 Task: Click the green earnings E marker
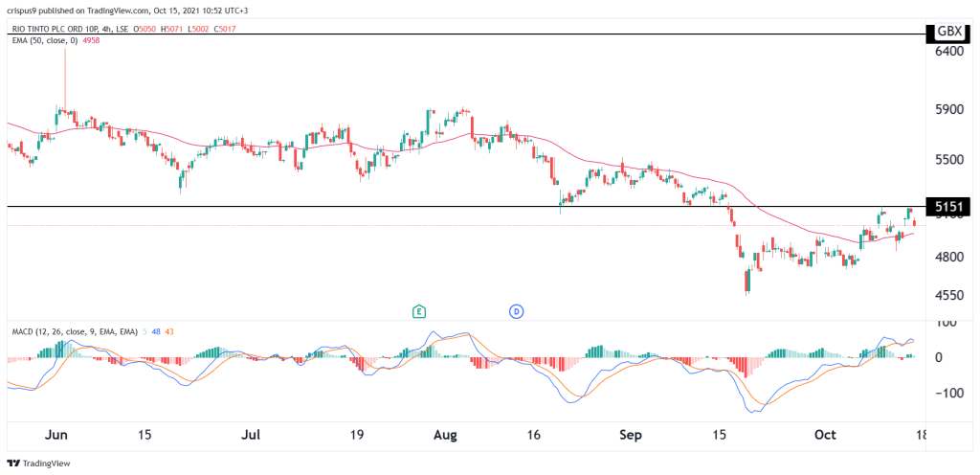418,311
